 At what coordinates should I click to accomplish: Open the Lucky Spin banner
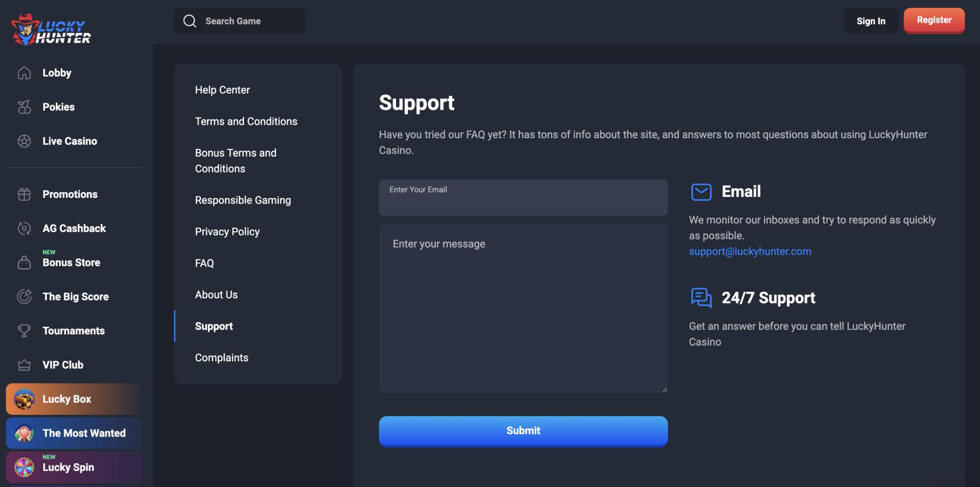74,467
